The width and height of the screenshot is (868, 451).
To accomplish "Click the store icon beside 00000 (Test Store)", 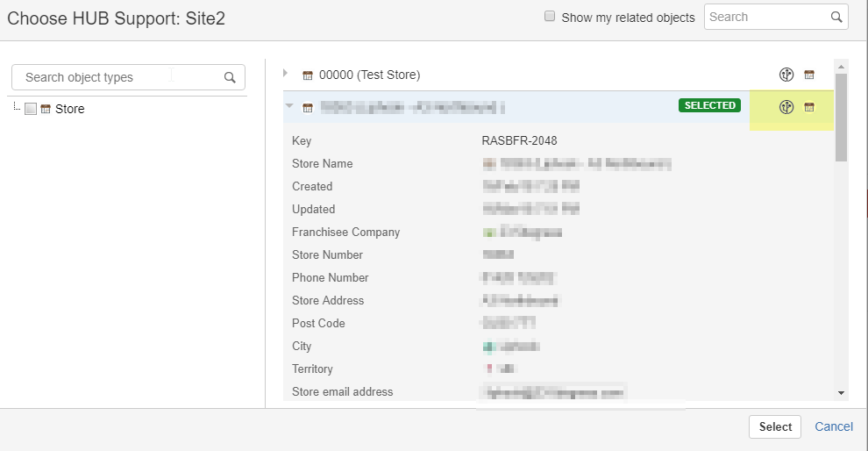I will tap(307, 75).
